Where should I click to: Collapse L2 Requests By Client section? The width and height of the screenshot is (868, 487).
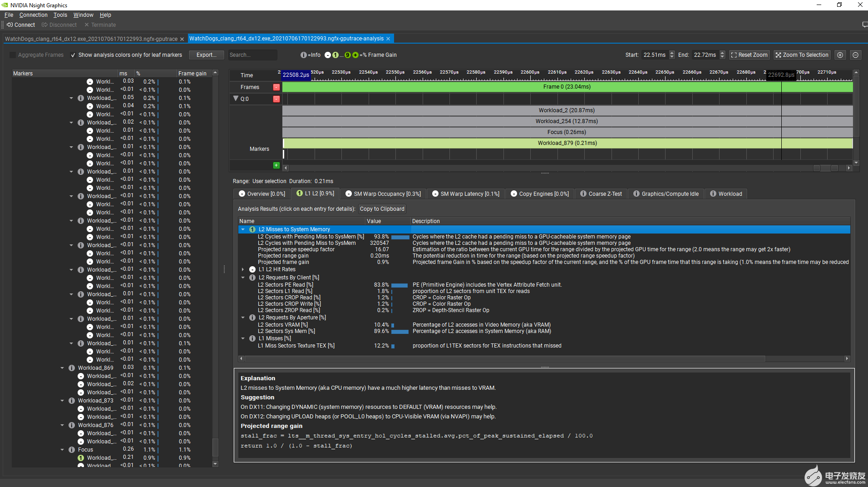(243, 278)
